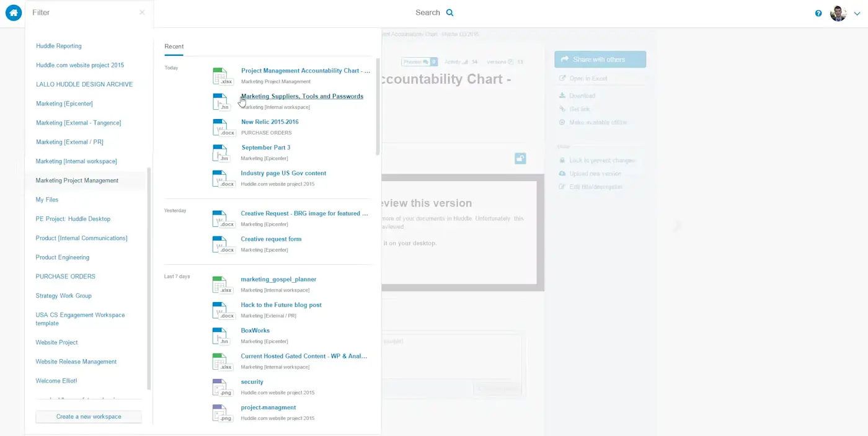Open PURCHASE ORDERS workspace in sidebar
This screenshot has width=868, height=436.
[66, 277]
